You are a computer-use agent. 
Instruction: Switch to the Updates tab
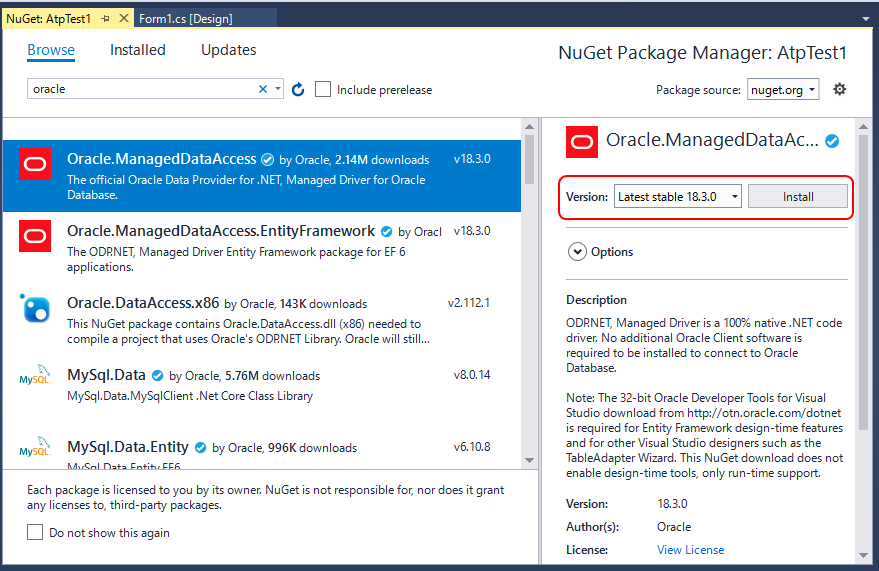click(229, 50)
